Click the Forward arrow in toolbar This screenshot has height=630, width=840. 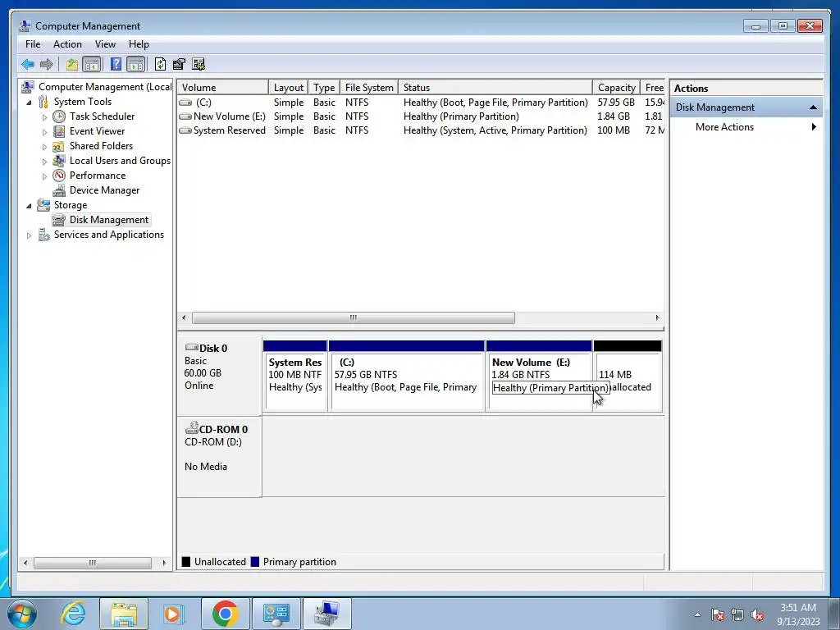(x=47, y=64)
